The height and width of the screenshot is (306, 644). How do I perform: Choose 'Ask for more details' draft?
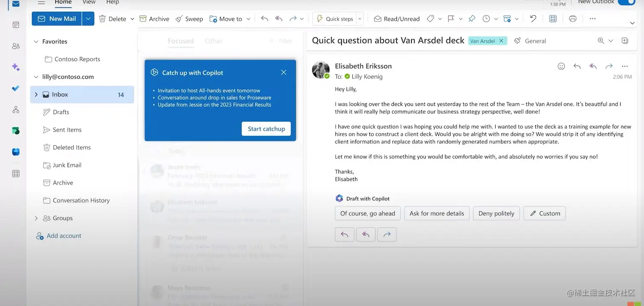pyautogui.click(x=437, y=214)
